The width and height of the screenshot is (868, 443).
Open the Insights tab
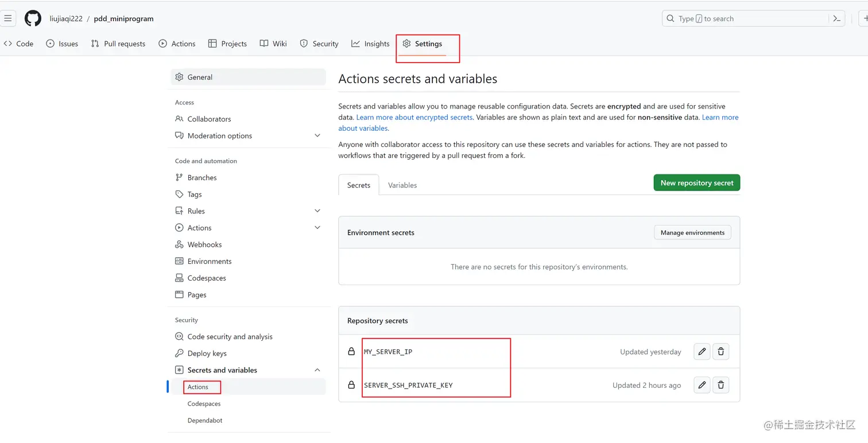click(370, 44)
